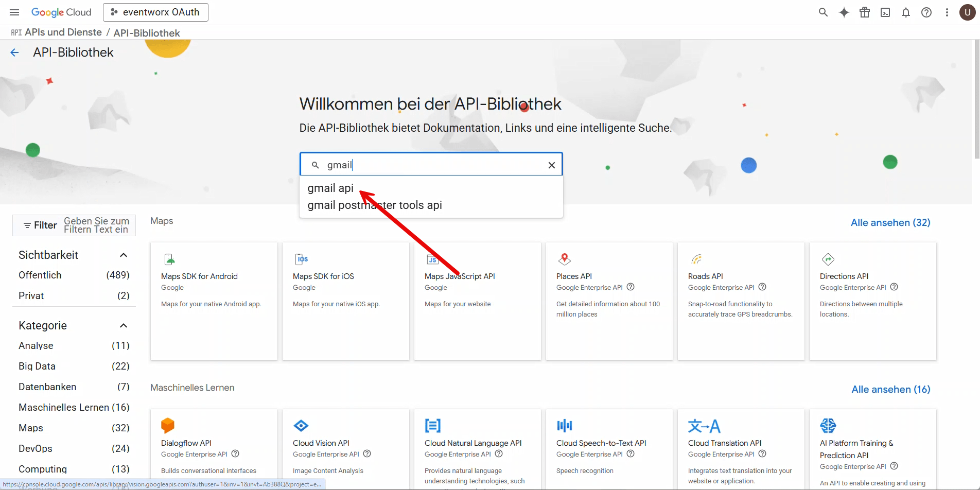Open Alle ansehen (32) for Maps

(890, 223)
